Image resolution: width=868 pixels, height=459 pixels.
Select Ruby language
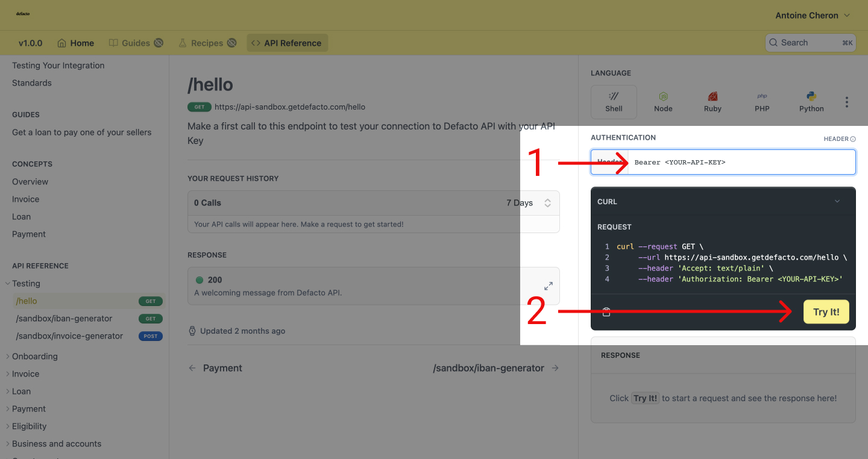[712, 102]
